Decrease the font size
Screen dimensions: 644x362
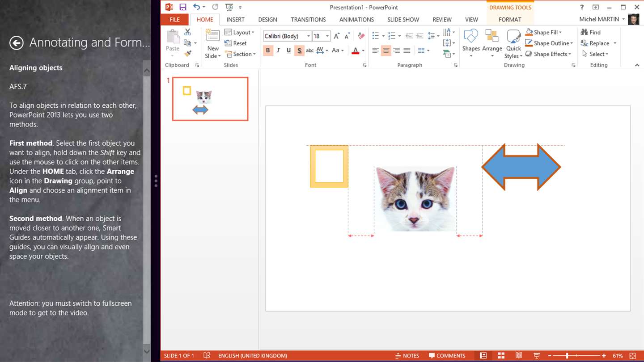tap(347, 36)
